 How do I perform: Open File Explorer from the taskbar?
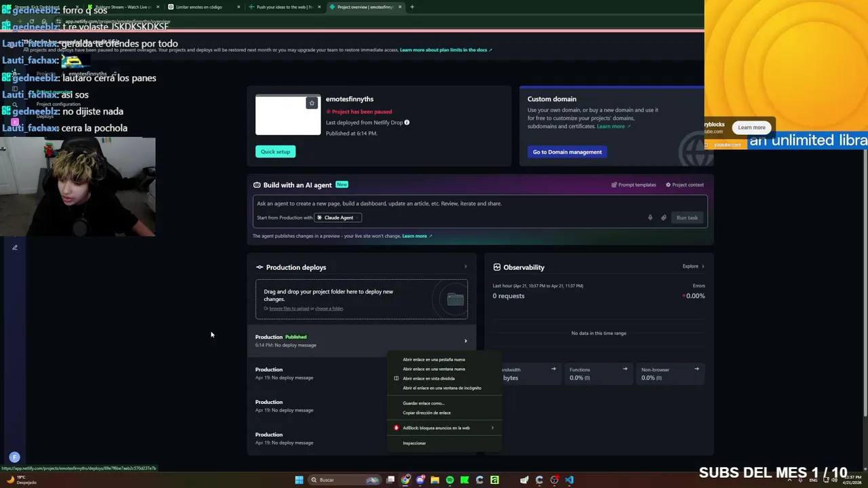pos(435,480)
